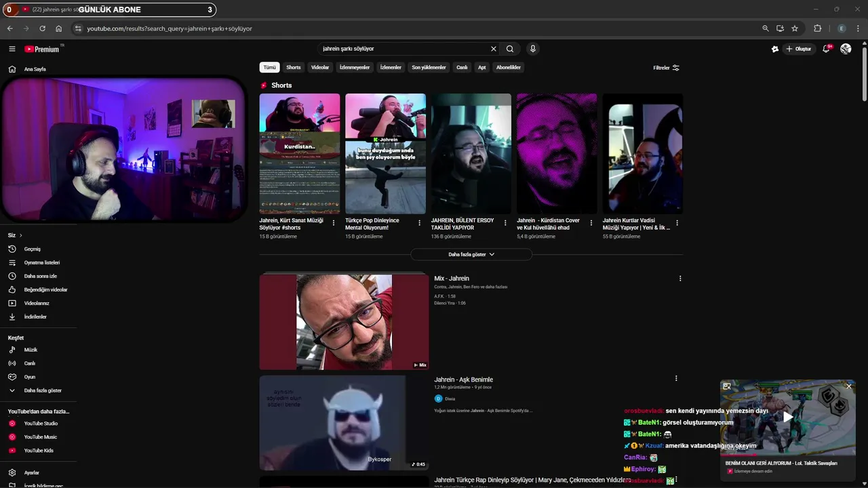Viewport: 868px width, 488px height.
Task: Open options for Bülent Ersoy Taklidi short
Action: click(505, 223)
